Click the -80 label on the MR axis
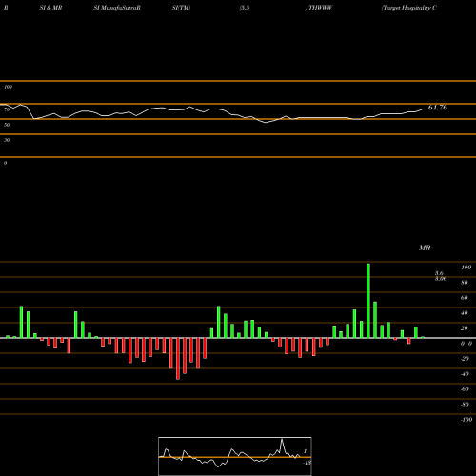476x476 pixels. tap(465, 405)
